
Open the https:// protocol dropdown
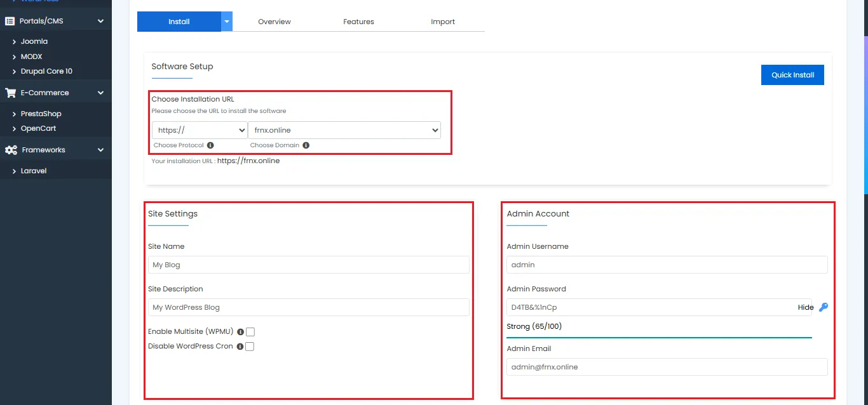click(x=200, y=130)
